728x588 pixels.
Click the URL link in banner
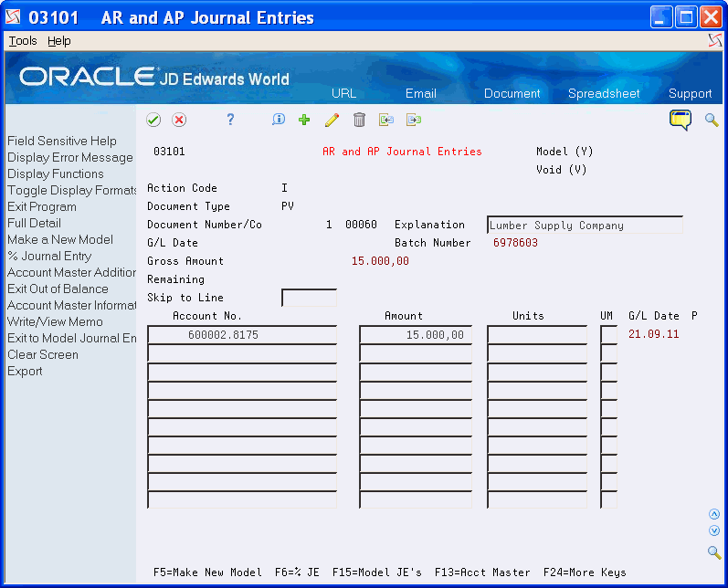(x=343, y=93)
